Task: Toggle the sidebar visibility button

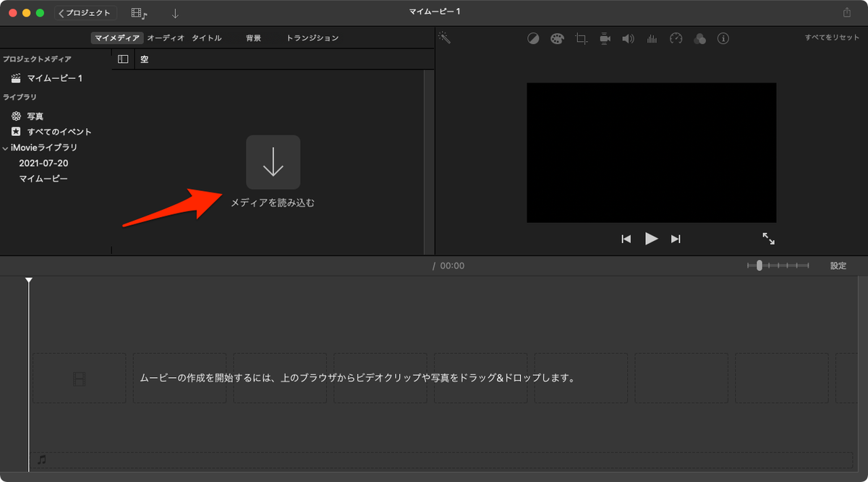Action: click(123, 59)
